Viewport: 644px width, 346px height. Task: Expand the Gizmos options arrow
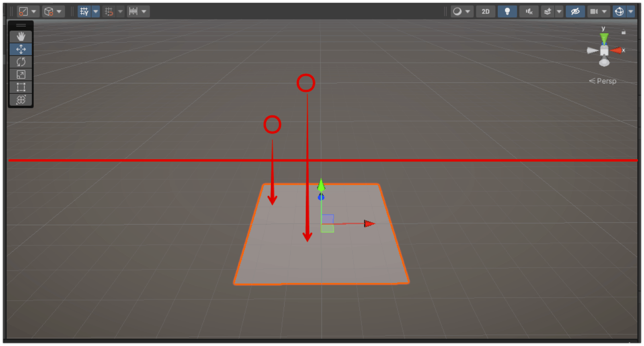pyautogui.click(x=631, y=11)
